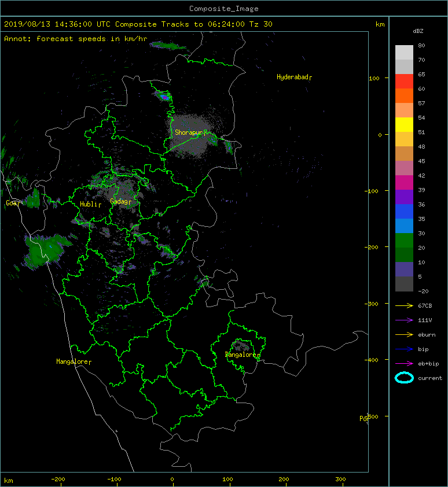Click the purple 111V arrow legend symbol
Image resolution: width=448 pixels, height=487 pixels.
(x=404, y=320)
